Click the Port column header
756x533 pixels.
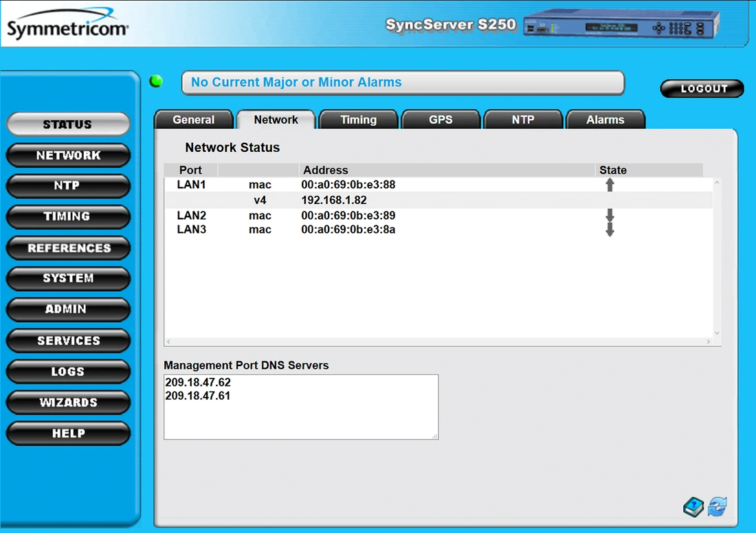[190, 170]
